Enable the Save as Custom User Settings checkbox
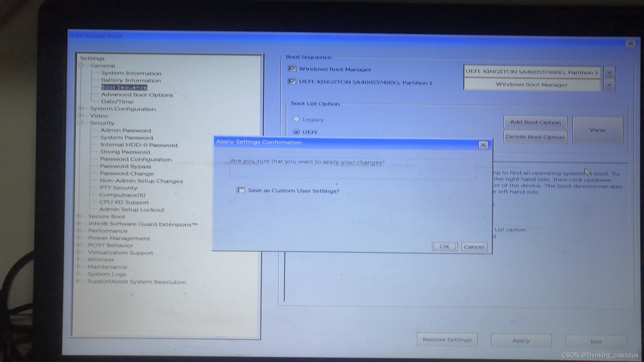Screen dimensions: 644x362 (241, 190)
